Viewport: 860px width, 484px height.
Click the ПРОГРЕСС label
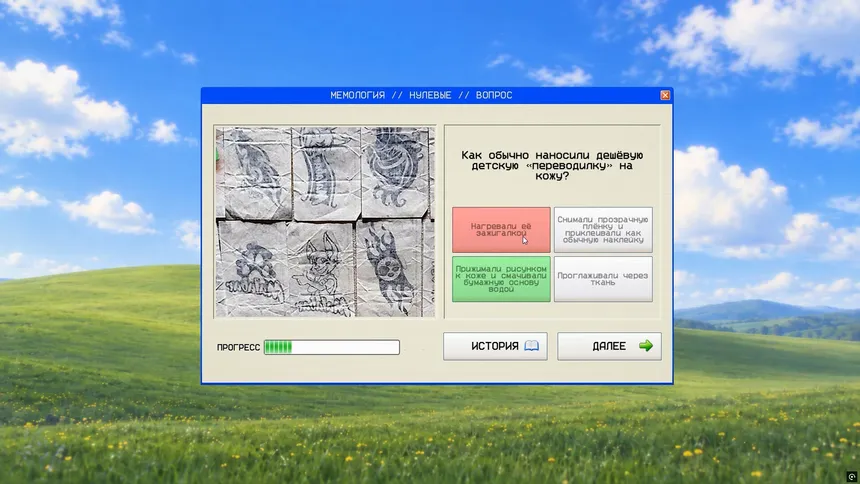(238, 347)
